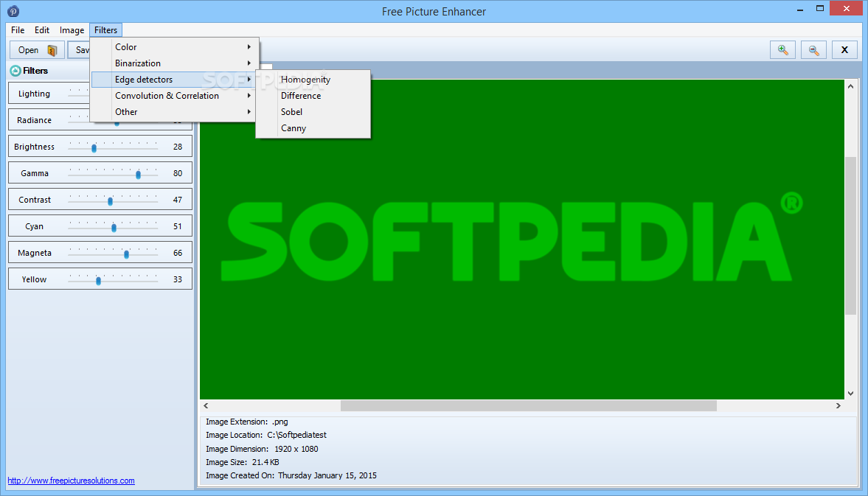Click the Cyan slider handle
The height and width of the screenshot is (496, 868).
pos(114,228)
